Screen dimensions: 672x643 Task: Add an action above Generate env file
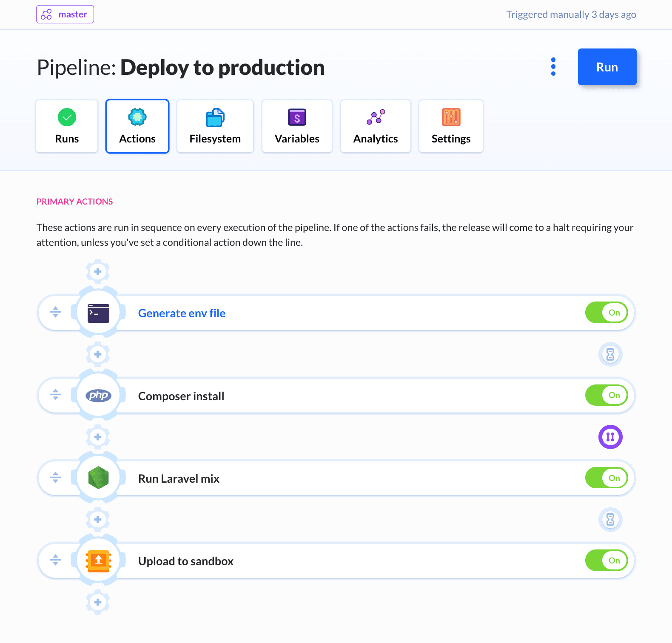(98, 271)
